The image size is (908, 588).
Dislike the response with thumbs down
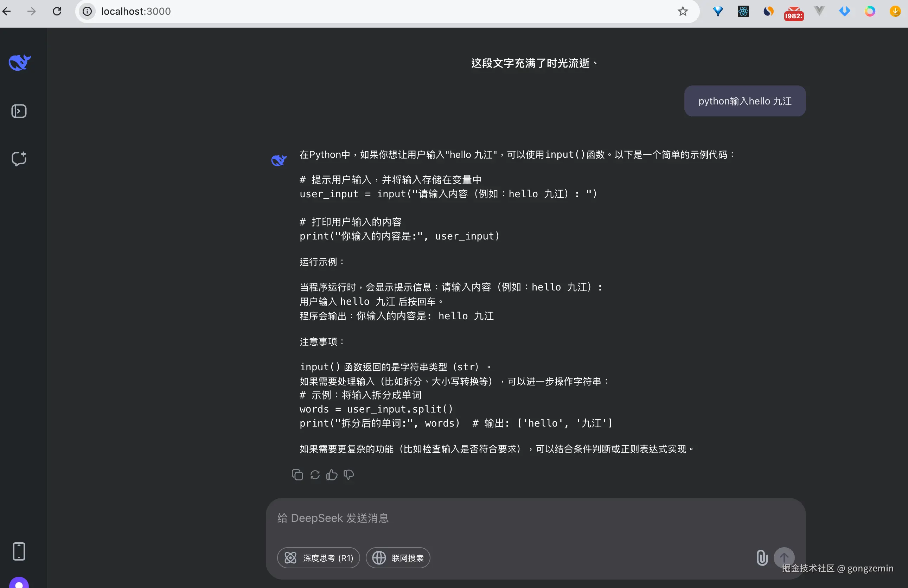(x=349, y=474)
